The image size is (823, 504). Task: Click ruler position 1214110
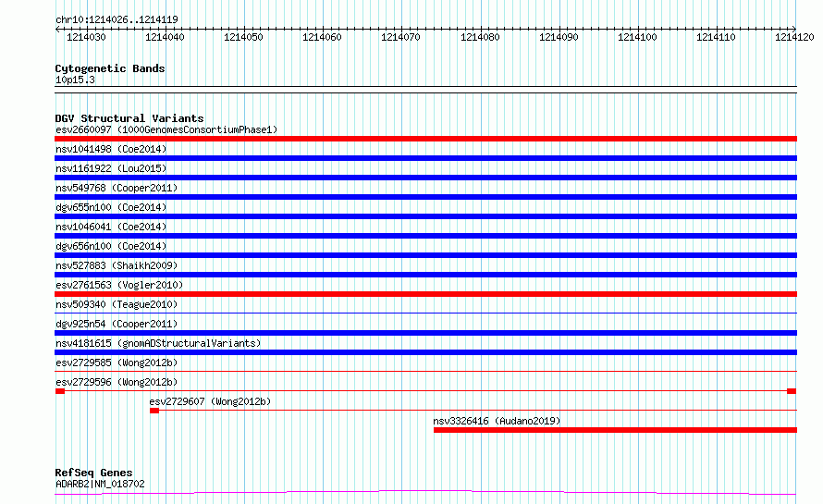click(x=717, y=37)
